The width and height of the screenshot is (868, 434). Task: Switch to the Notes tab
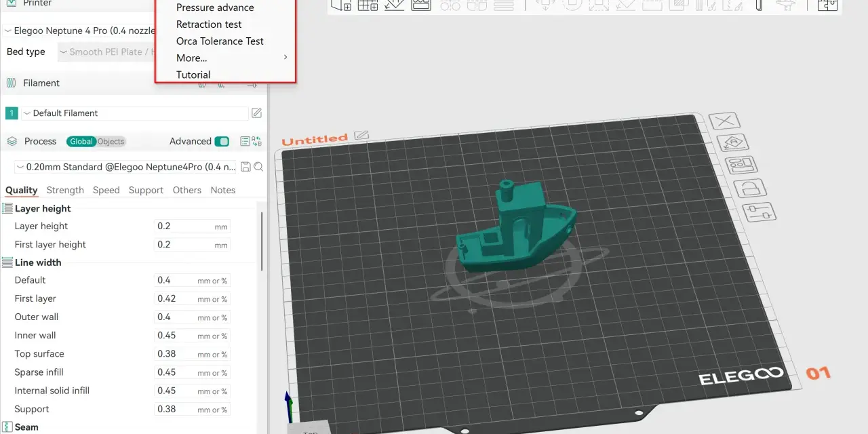pyautogui.click(x=223, y=191)
